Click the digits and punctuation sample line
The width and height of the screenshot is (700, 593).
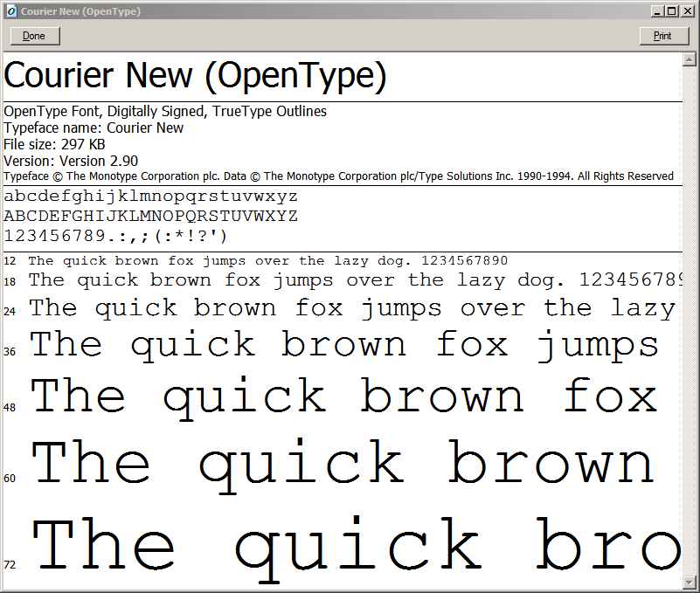[x=116, y=236]
